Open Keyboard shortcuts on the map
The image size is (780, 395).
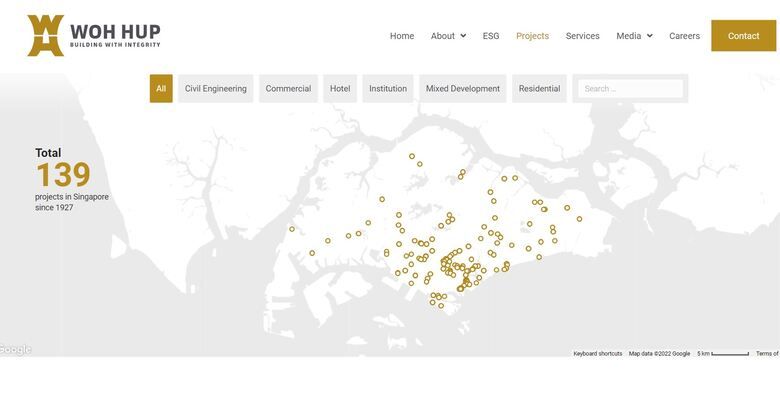[x=597, y=354]
